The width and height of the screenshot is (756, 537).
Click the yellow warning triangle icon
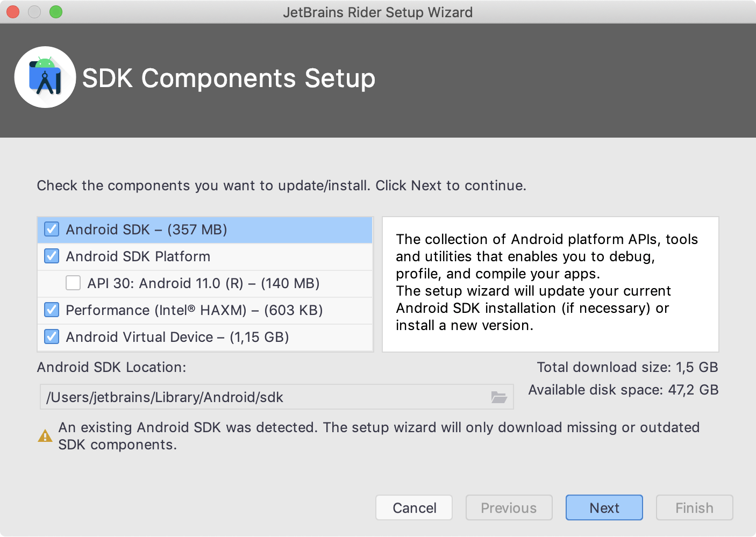coord(45,436)
